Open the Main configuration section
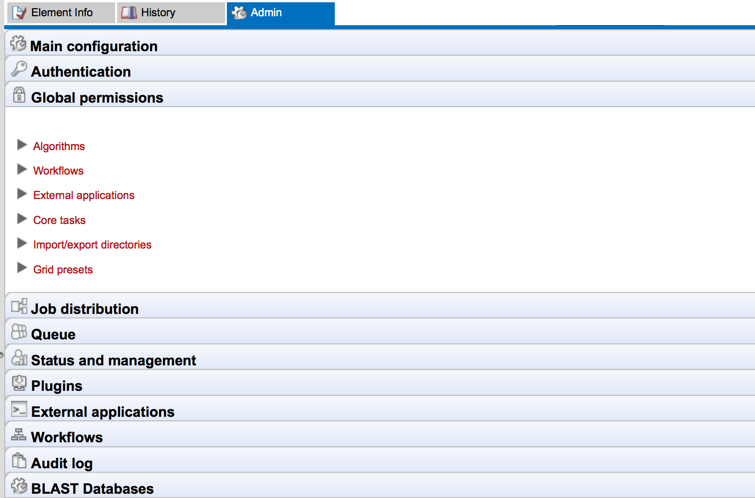 380,44
